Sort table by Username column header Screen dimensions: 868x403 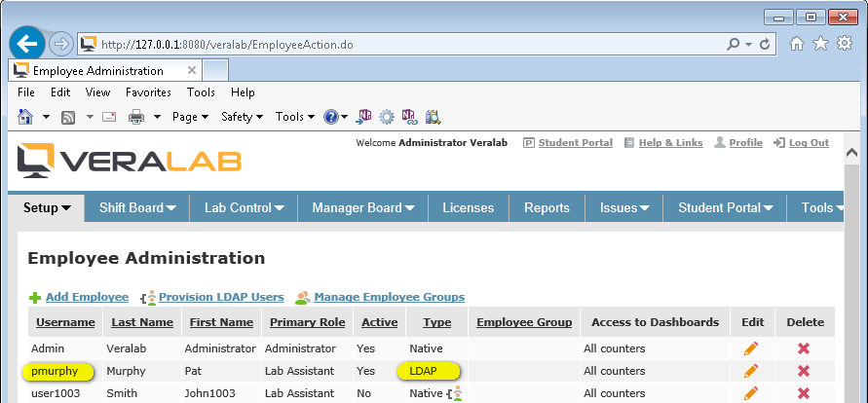(65, 322)
